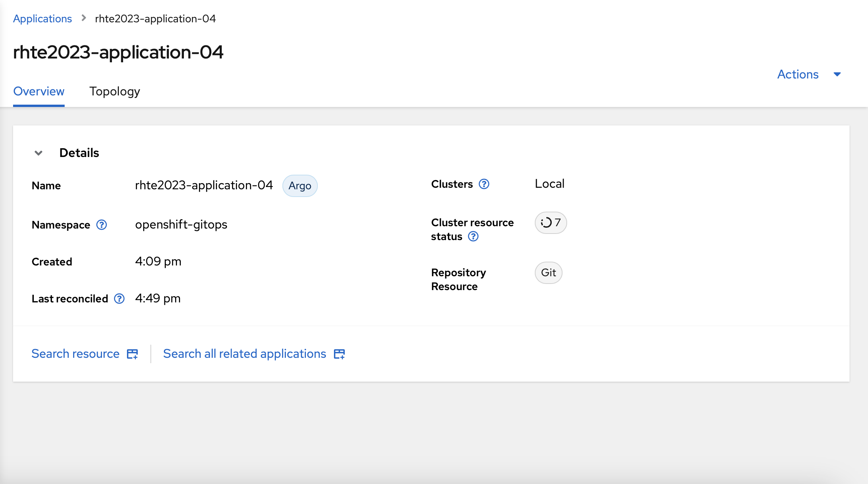
Task: Switch to the Topology tab
Action: (115, 92)
